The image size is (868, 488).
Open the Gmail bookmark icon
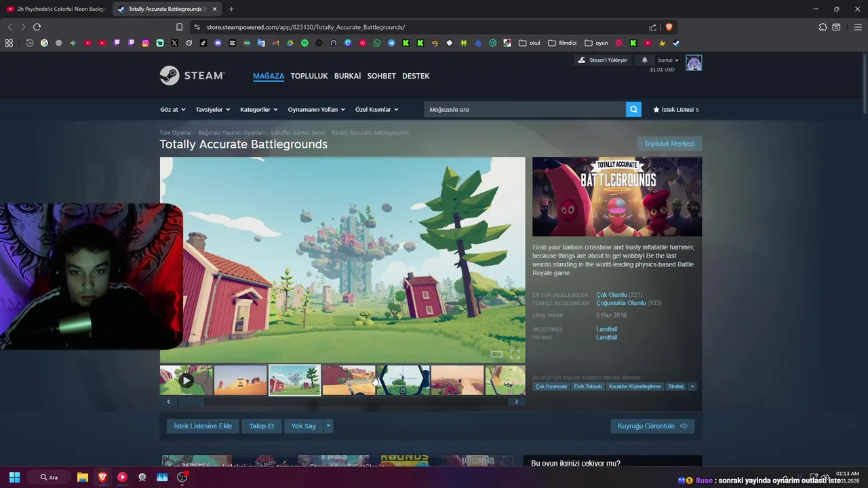(x=275, y=43)
